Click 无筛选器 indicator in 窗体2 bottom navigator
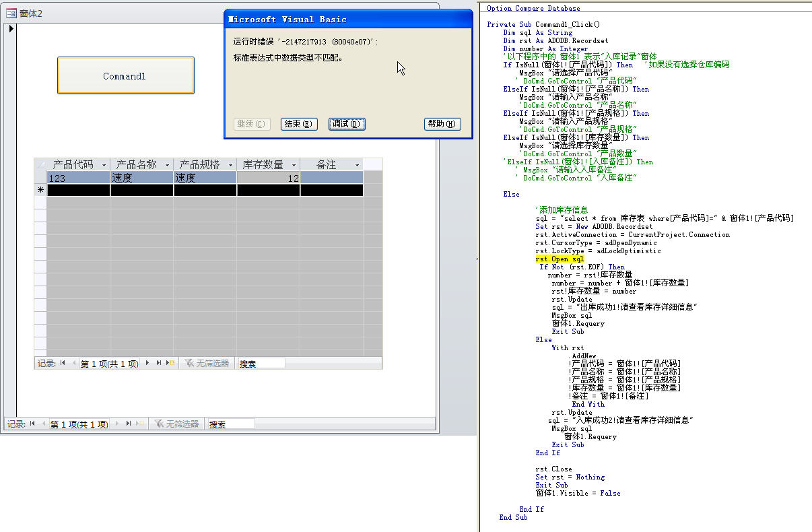Viewport: 812px width, 532px height. 176,424
